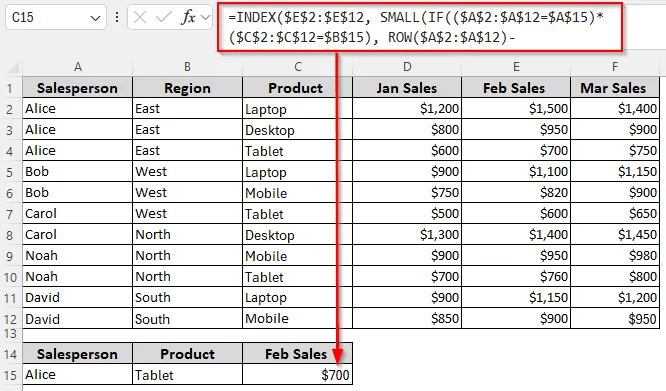Screen dimensions: 666x391
Task: Select the $850 Jan Sales cell
Action: click(x=407, y=319)
